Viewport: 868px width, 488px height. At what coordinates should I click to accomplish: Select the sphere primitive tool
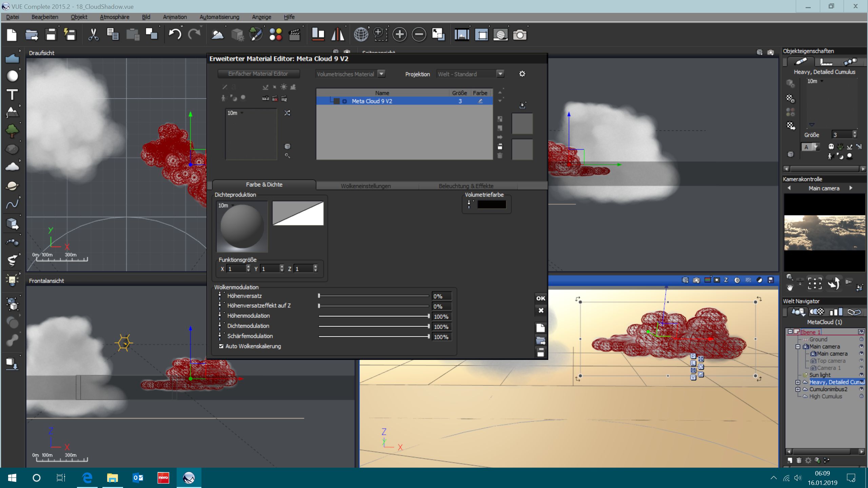click(x=12, y=76)
